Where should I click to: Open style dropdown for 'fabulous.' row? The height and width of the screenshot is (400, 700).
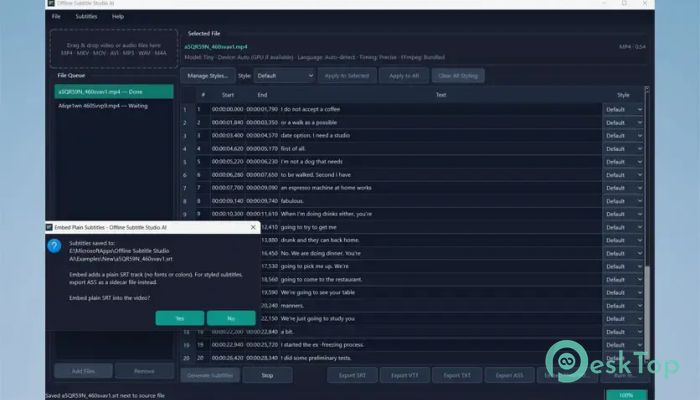pos(623,201)
